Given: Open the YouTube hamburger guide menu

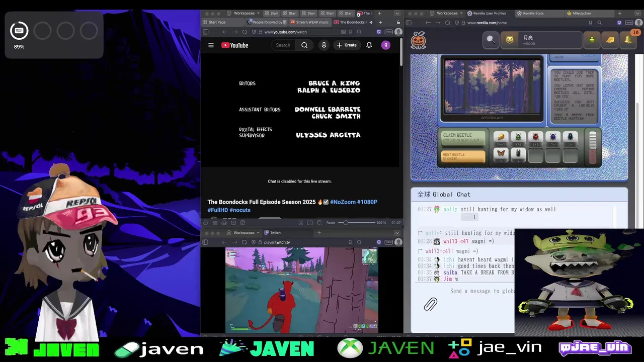Looking at the screenshot, I should point(211,45).
